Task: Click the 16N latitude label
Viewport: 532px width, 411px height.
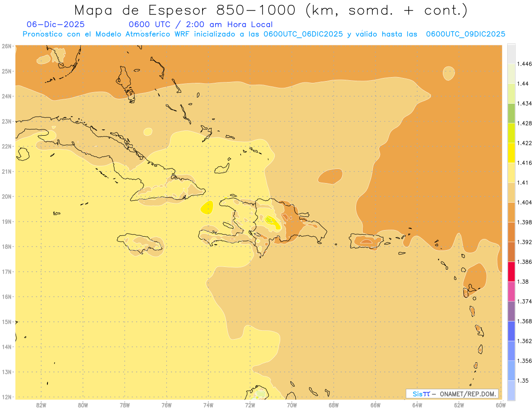Action: 6,297
